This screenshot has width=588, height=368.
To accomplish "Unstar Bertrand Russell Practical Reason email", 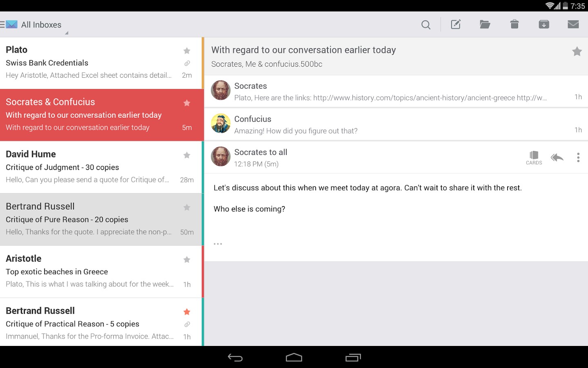I will tap(187, 312).
